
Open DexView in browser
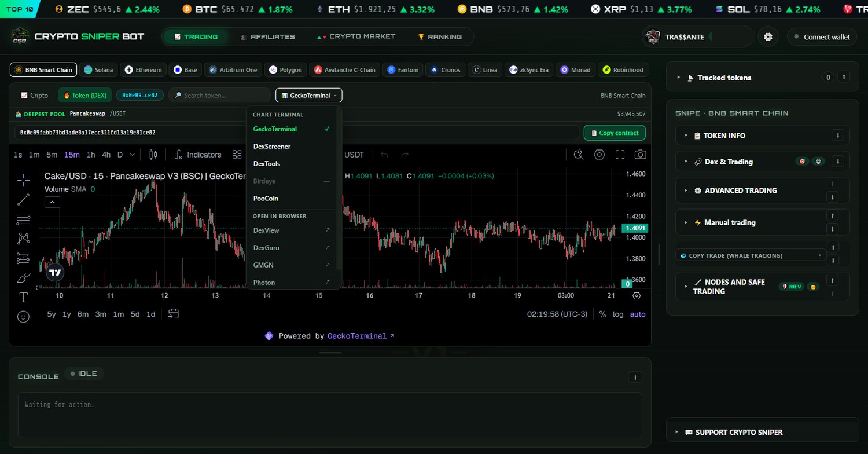pyautogui.click(x=291, y=230)
